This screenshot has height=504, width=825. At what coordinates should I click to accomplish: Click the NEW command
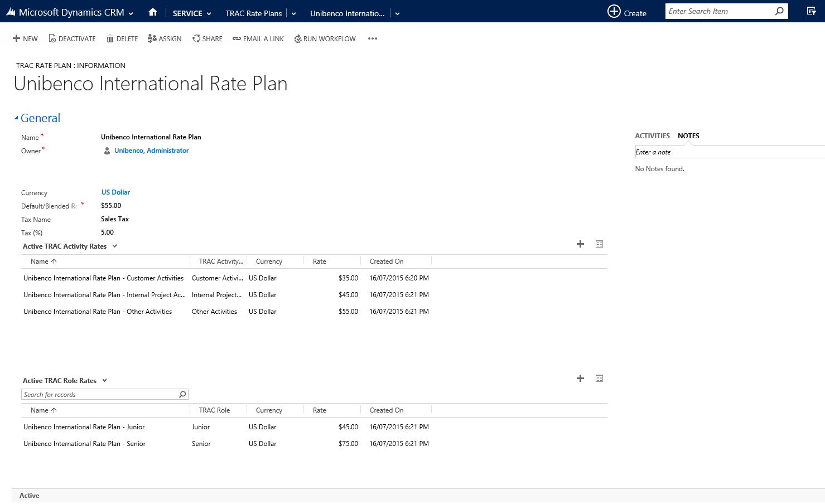pyautogui.click(x=25, y=38)
